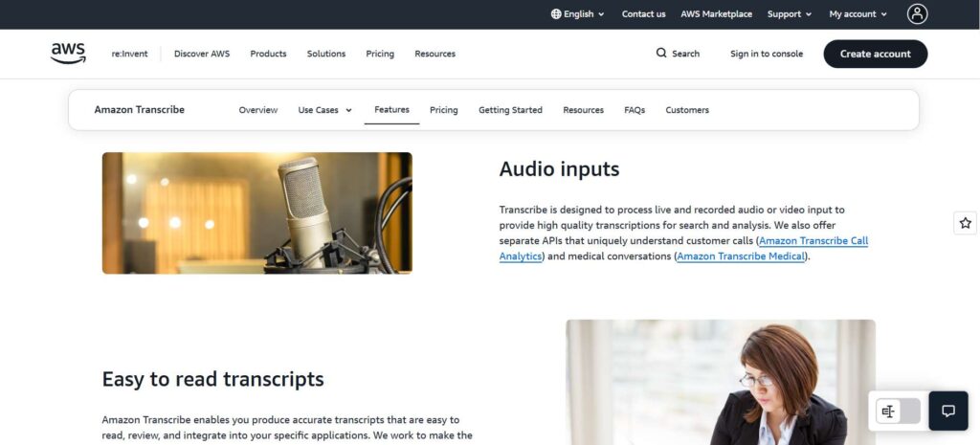Image resolution: width=980 pixels, height=445 pixels.
Task: Click the woman at desk image
Action: tap(721, 382)
